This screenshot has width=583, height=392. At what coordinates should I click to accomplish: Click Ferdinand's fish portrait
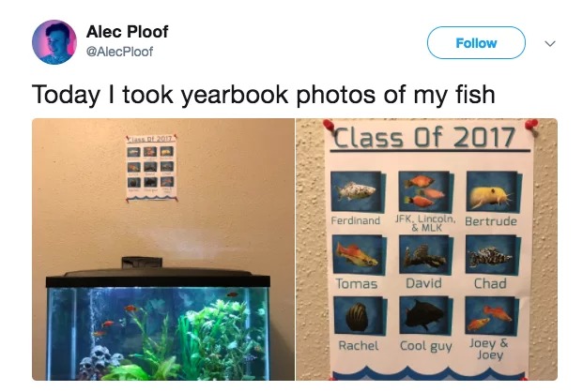(x=358, y=191)
